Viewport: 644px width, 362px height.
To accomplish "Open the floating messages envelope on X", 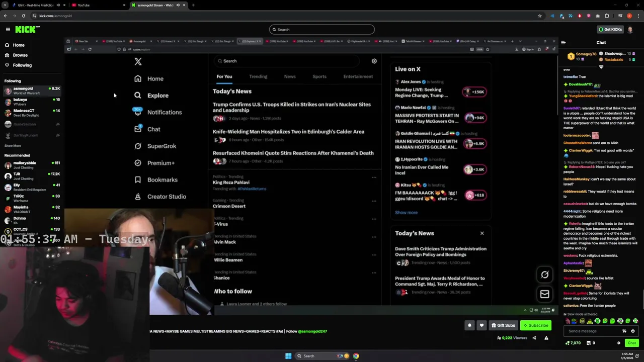I will point(545,294).
